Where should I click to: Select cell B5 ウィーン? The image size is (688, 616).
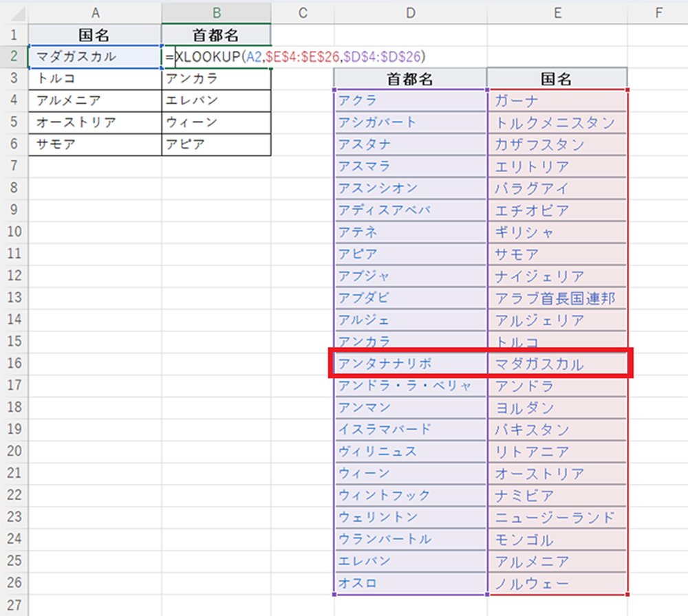216,122
